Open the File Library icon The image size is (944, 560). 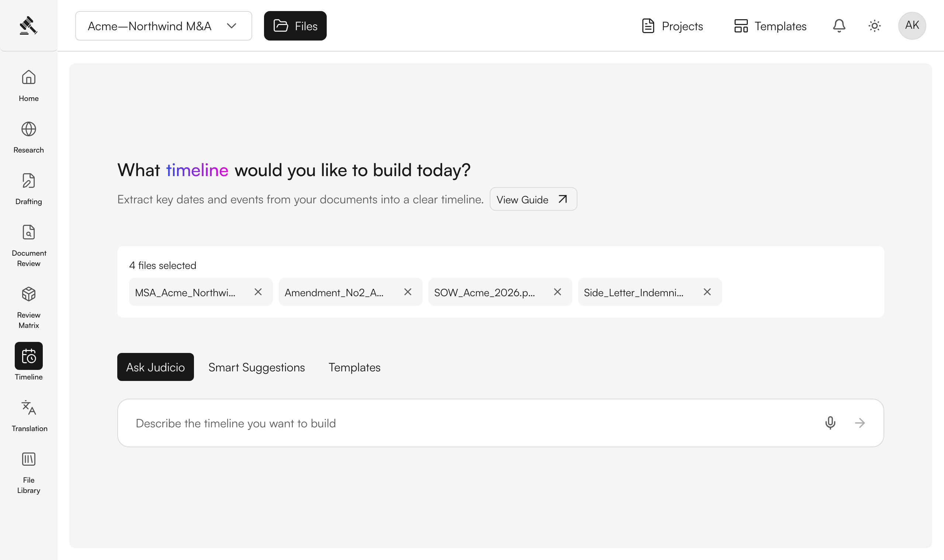[29, 459]
